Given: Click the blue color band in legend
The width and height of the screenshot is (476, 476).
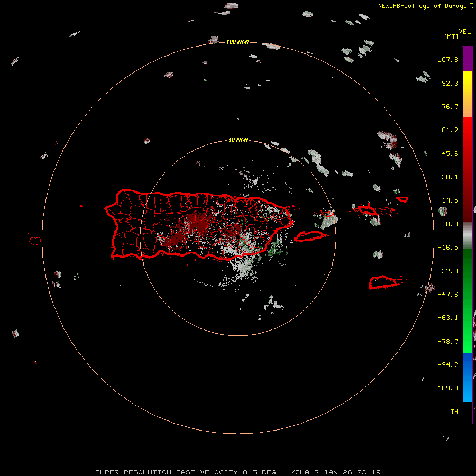Looking at the screenshot, I should 467,377.
